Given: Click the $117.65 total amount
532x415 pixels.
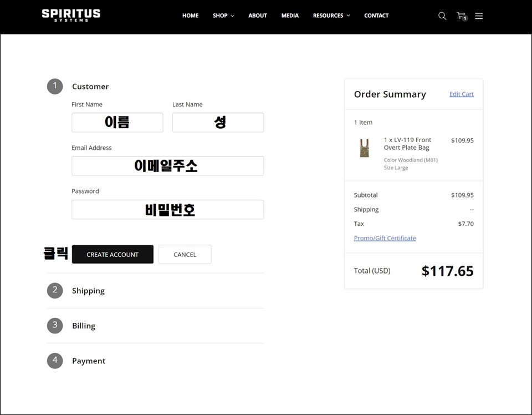Looking at the screenshot, I should click(x=447, y=271).
